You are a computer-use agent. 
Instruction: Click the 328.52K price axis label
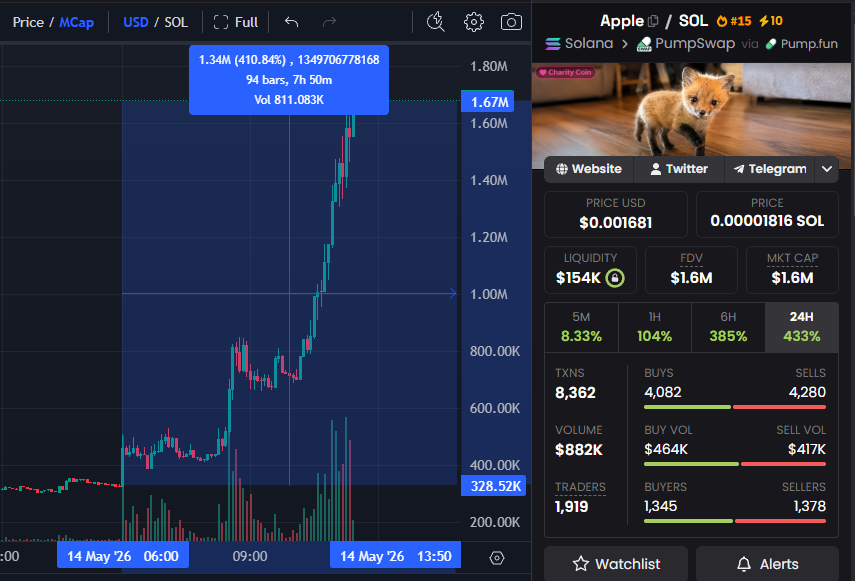494,486
